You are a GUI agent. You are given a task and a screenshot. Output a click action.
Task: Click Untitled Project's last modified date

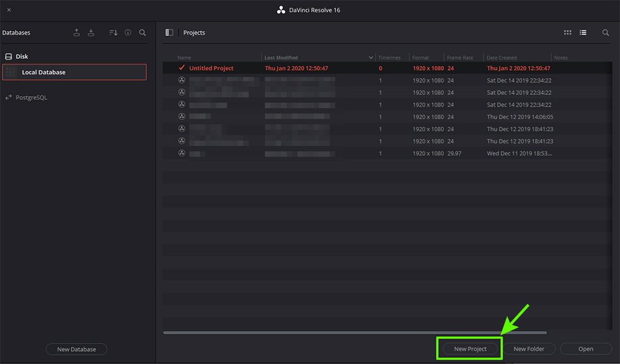coord(296,68)
